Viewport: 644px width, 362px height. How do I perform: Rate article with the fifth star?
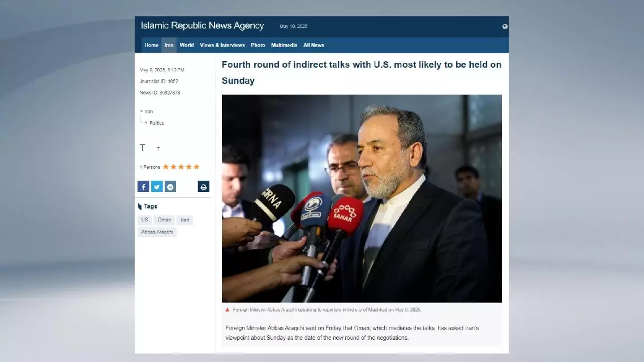coord(196,167)
